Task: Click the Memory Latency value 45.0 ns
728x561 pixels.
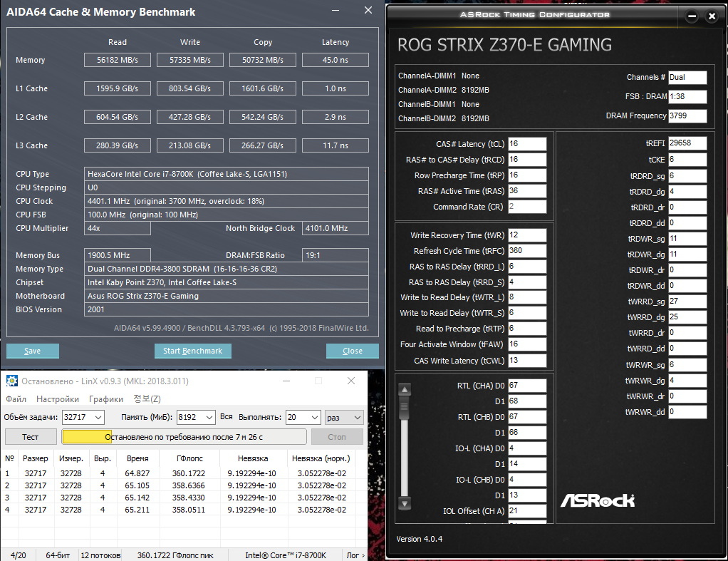Action: pyautogui.click(x=336, y=60)
